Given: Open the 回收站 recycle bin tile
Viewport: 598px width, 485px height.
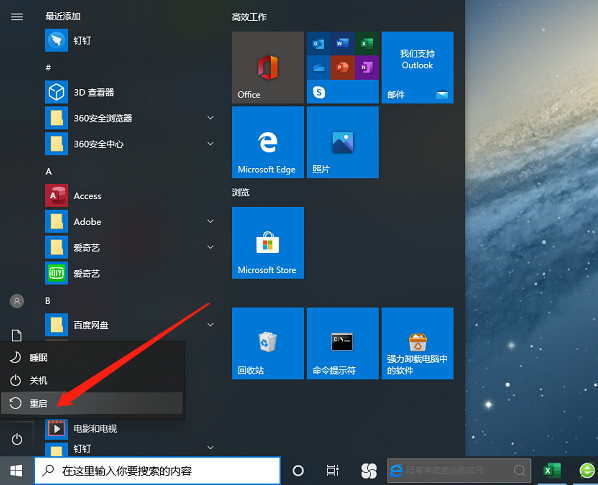Looking at the screenshot, I should tap(268, 343).
